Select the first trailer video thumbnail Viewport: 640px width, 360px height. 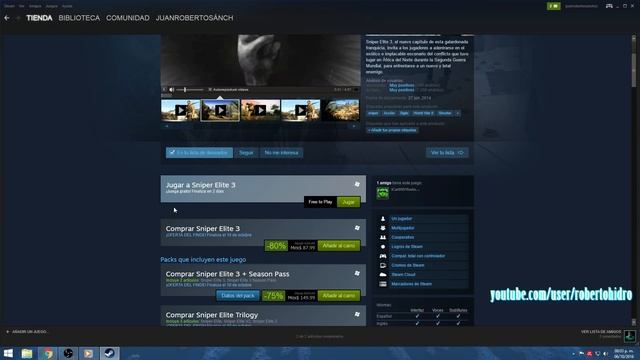pos(180,110)
